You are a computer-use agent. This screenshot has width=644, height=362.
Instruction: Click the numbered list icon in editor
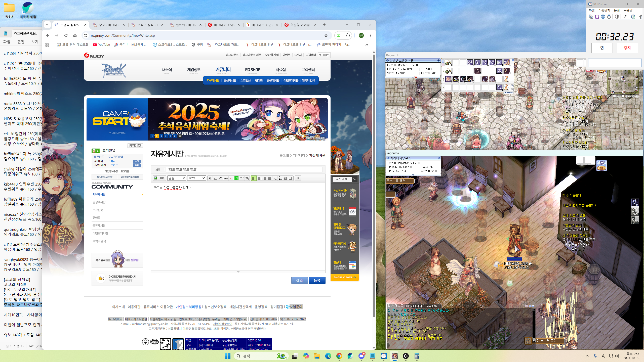pos(275,178)
